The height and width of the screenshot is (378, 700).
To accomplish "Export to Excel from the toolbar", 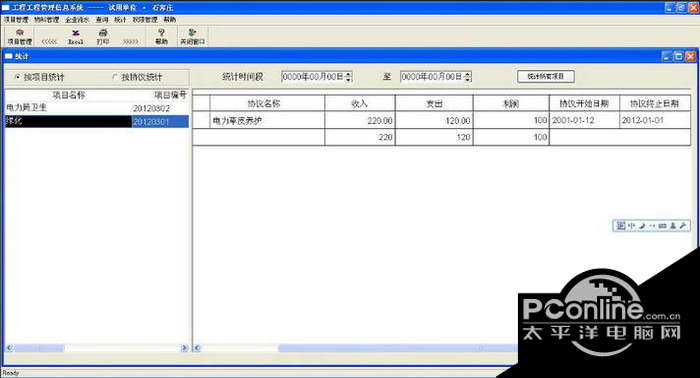I will click(x=75, y=37).
